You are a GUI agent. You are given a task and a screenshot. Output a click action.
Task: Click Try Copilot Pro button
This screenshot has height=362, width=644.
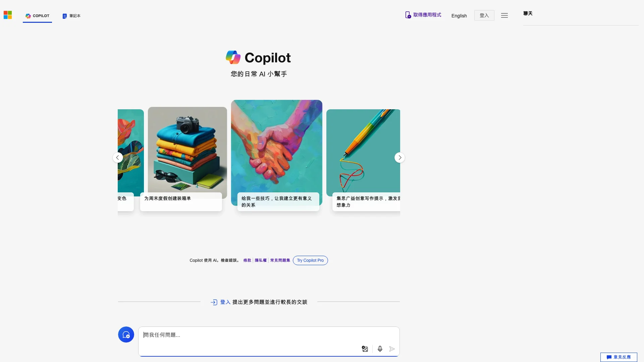310,260
